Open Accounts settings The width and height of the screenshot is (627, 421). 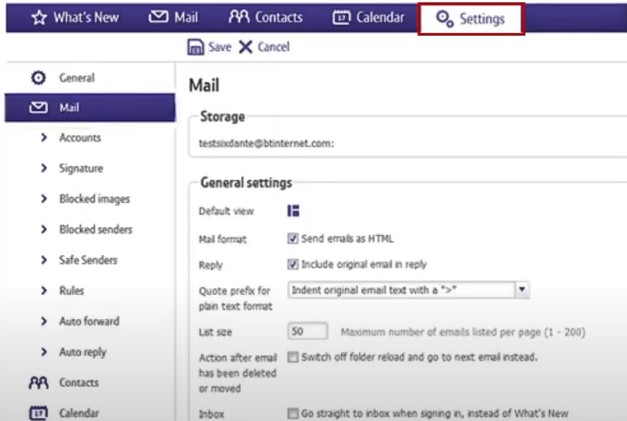tap(80, 138)
